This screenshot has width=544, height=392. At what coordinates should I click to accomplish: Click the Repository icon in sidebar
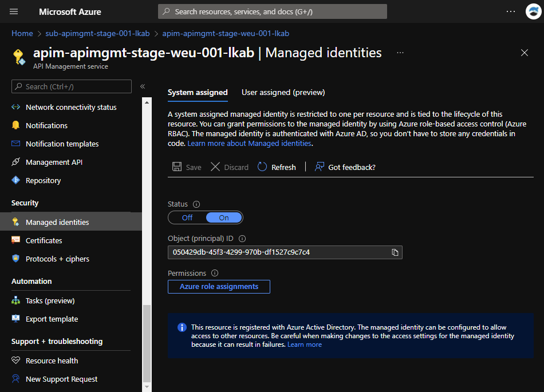pyautogui.click(x=14, y=180)
